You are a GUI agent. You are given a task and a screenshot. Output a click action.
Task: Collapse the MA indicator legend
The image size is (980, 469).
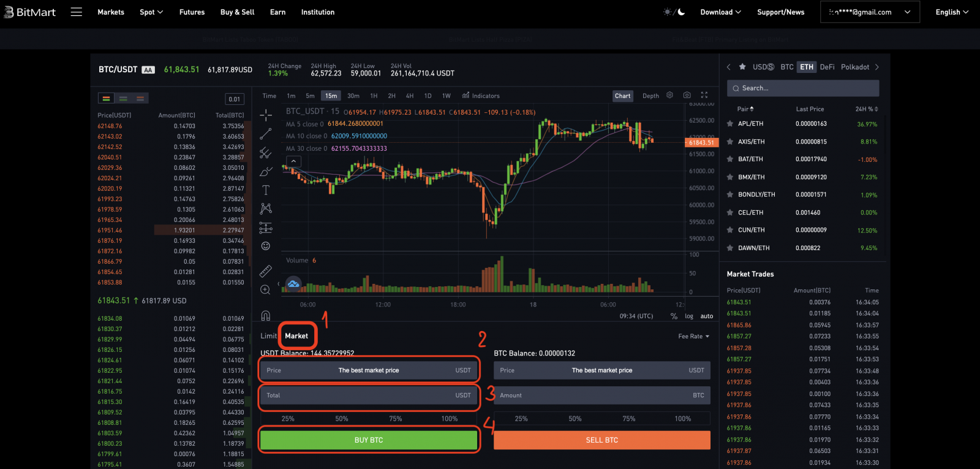tap(294, 161)
